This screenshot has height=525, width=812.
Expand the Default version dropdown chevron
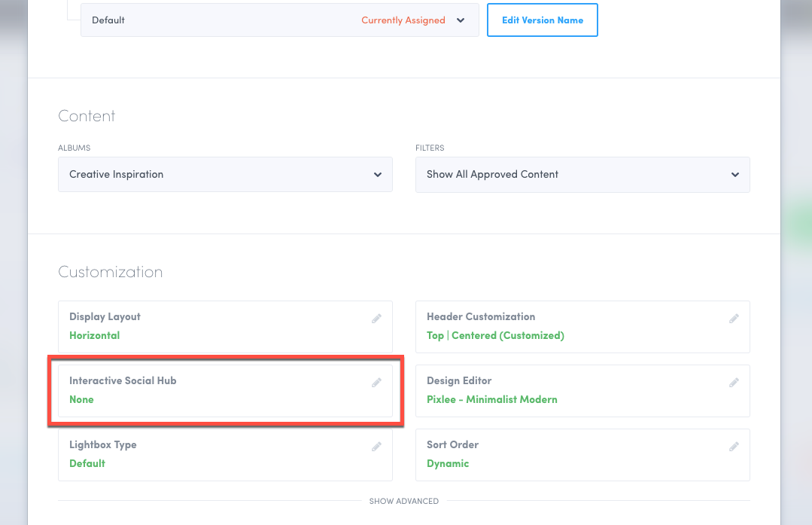pyautogui.click(x=461, y=20)
